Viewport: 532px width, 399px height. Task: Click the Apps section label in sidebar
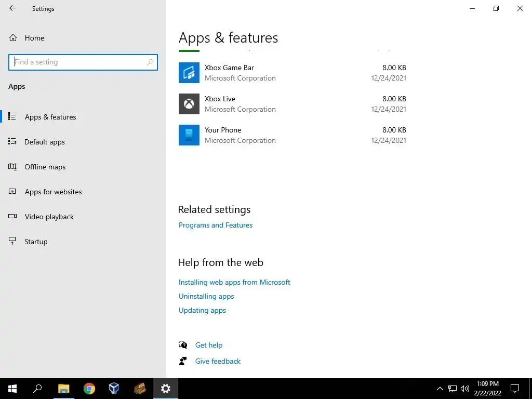(x=17, y=87)
